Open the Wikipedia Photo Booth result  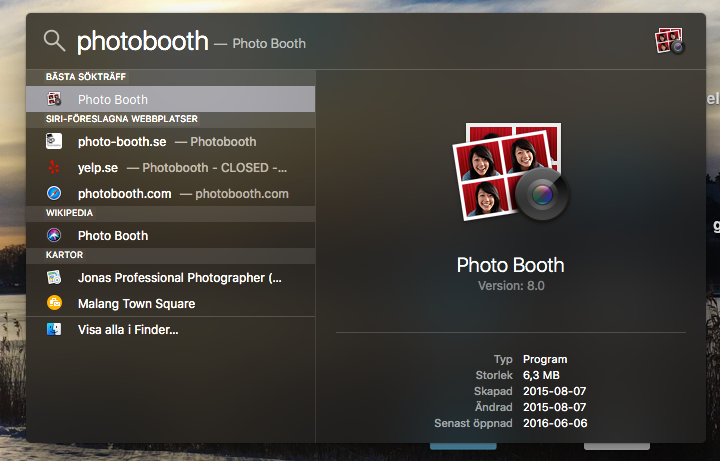click(x=171, y=236)
